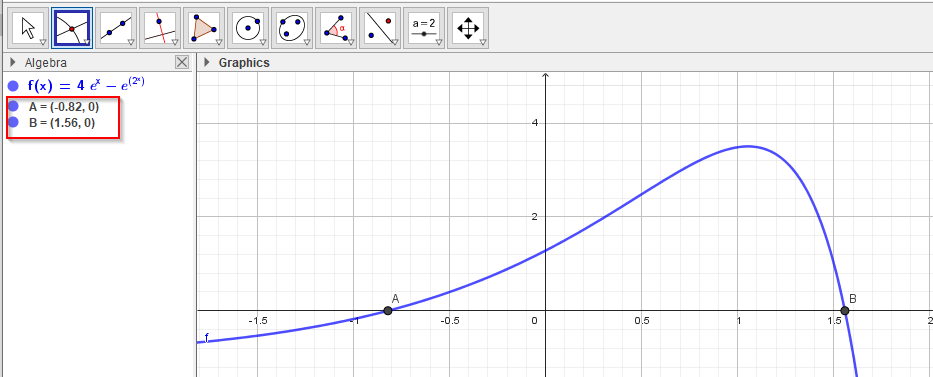Image resolution: width=933 pixels, height=377 pixels.
Task: Toggle visibility circle of point A
Action: point(13,106)
